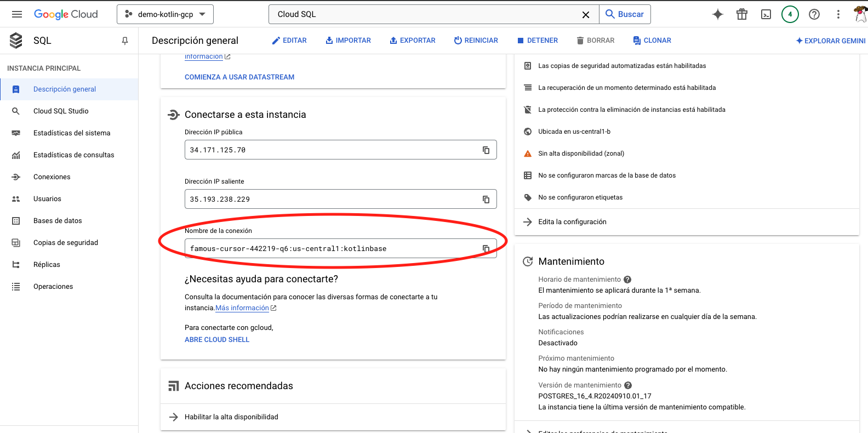Screen dimensions: 868x433
Task: Open the gift free trial icon
Action: (742, 14)
